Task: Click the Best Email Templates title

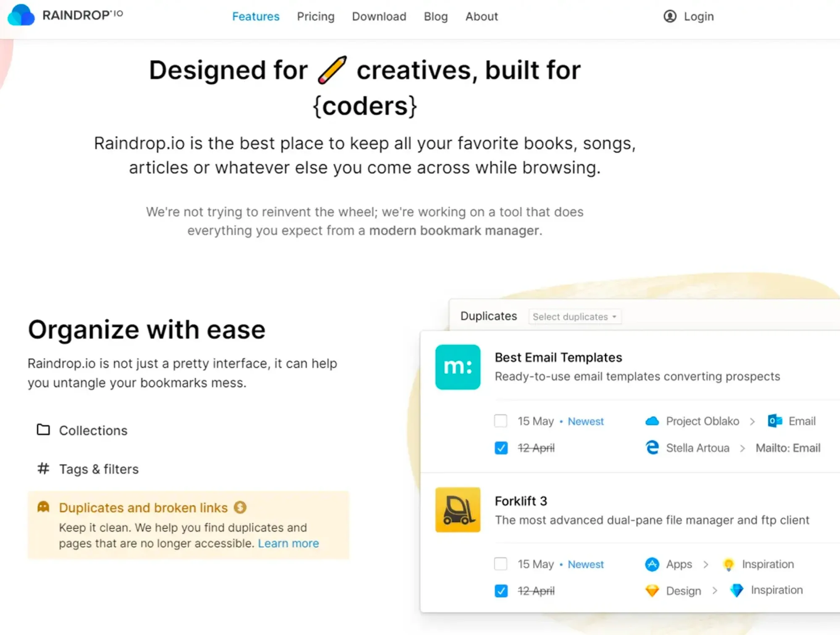Action: click(x=558, y=357)
